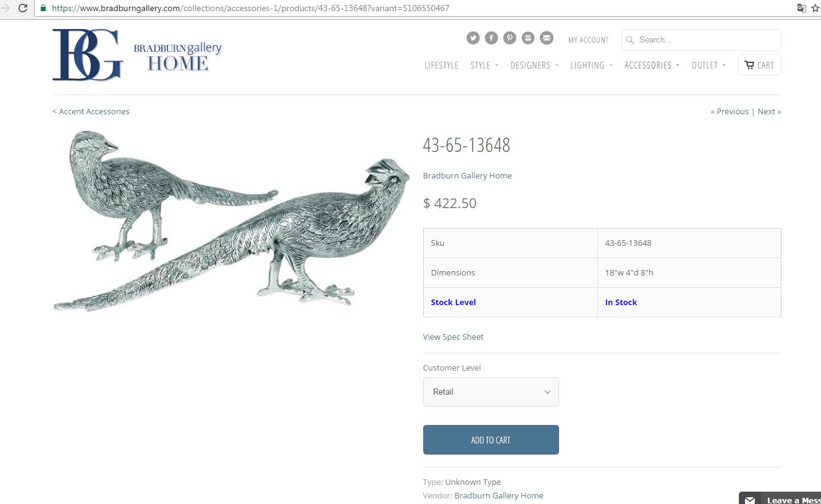Open the Pinterest social icon

[x=510, y=38]
